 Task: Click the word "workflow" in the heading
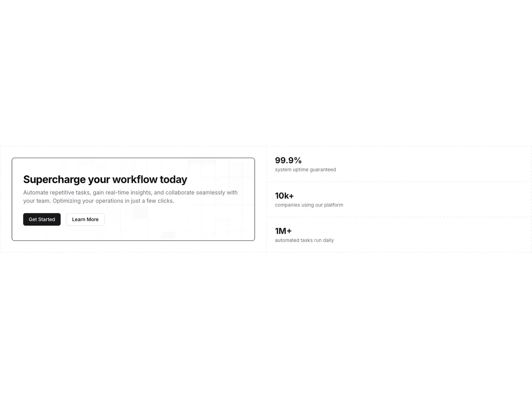point(136,180)
